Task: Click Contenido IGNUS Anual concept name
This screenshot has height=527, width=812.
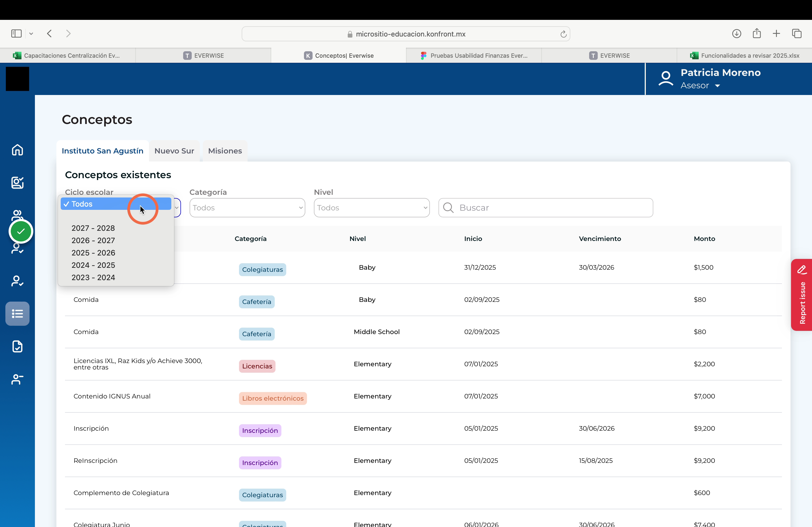Action: click(112, 396)
